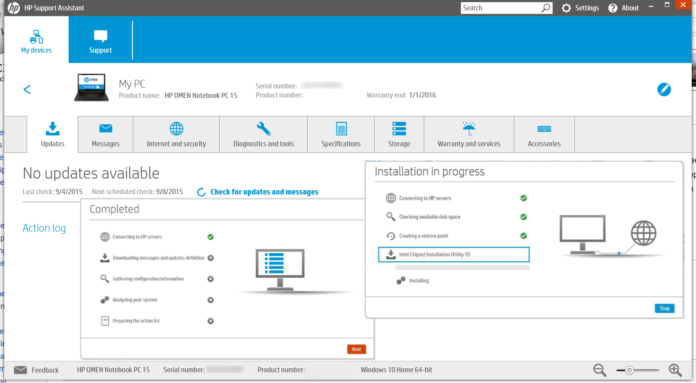Open the About help item
This screenshot has width=696, height=383.
click(630, 8)
